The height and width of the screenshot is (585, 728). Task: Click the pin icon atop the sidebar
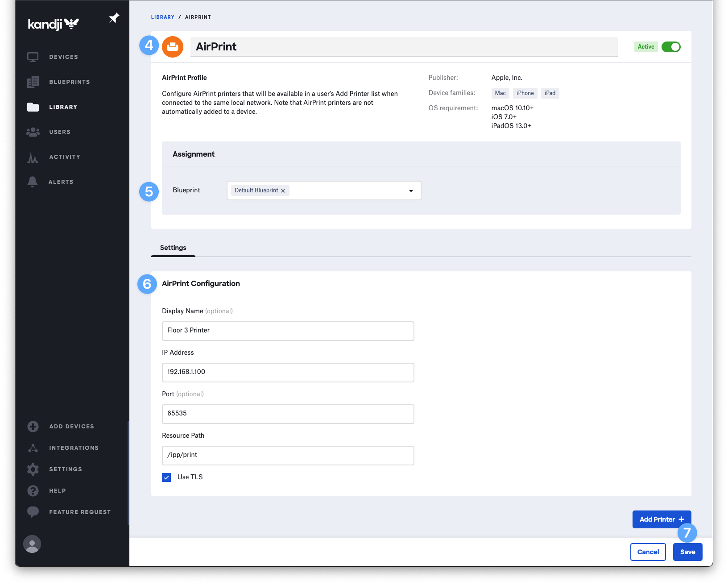coord(114,18)
